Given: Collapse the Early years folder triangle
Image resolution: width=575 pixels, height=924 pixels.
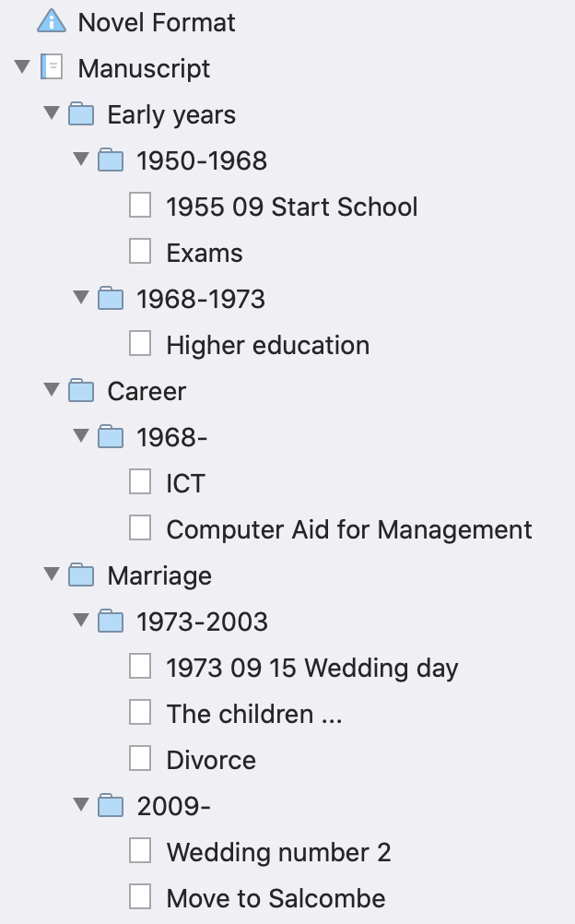Looking at the screenshot, I should click(52, 113).
